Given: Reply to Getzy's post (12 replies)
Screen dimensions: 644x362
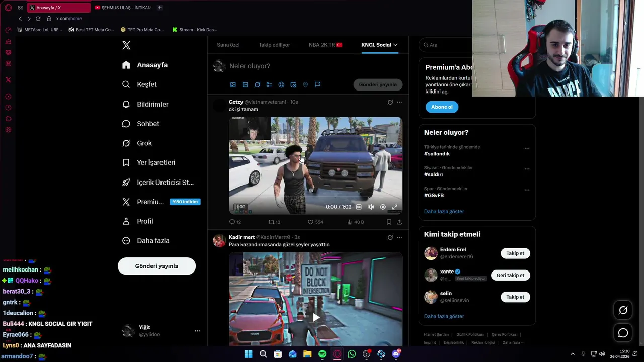Looking at the screenshot, I should pyautogui.click(x=235, y=222).
